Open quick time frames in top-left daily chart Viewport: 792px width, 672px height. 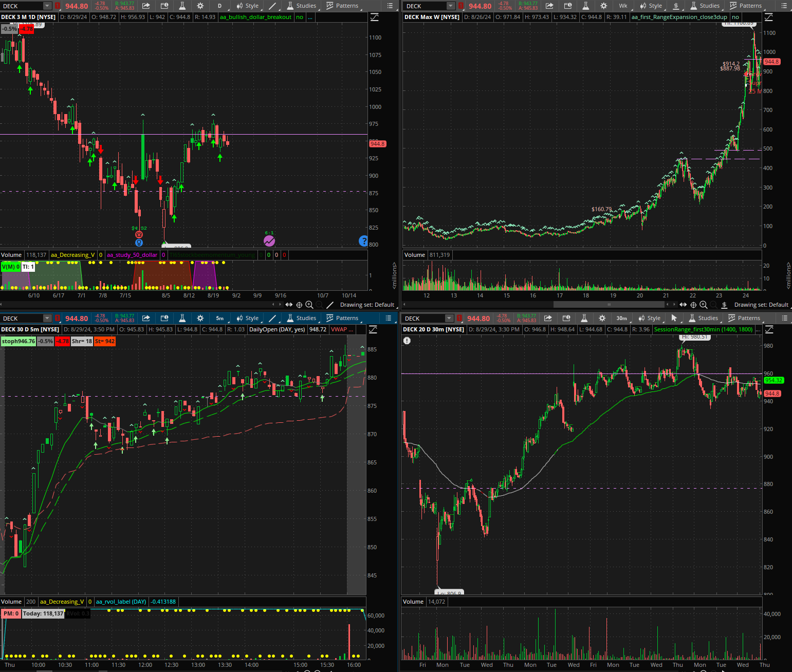(164, 6)
